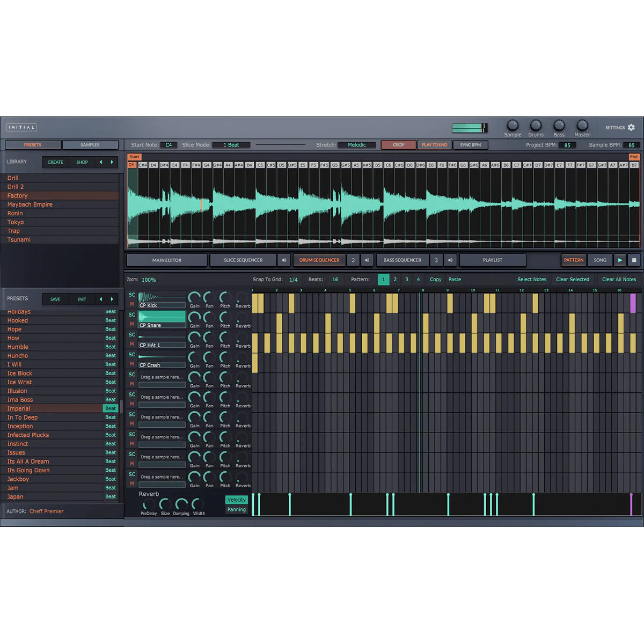The width and height of the screenshot is (644, 644).
Task: Open the Stretch Melodic dropdown
Action: pyautogui.click(x=356, y=145)
